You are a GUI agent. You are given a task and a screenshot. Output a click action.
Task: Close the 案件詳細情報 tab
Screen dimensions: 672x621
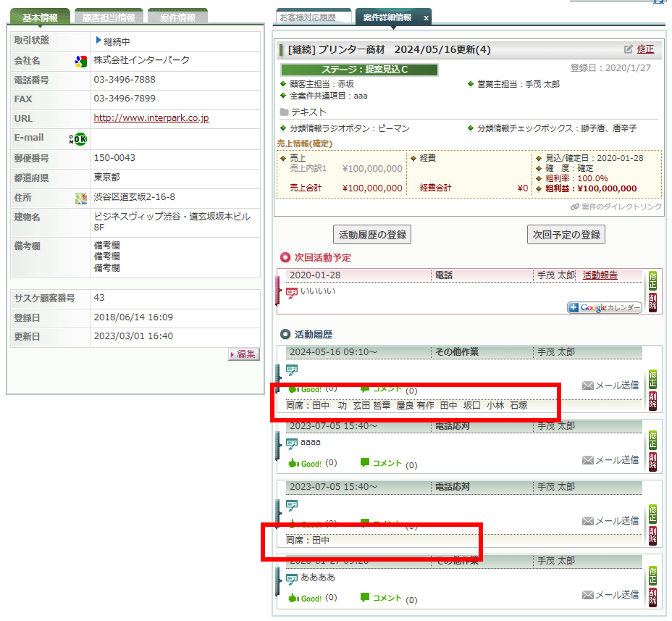426,17
